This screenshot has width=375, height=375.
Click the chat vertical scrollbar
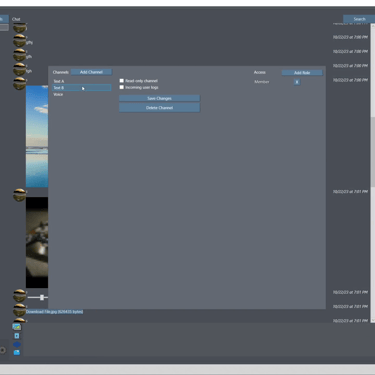click(373, 173)
